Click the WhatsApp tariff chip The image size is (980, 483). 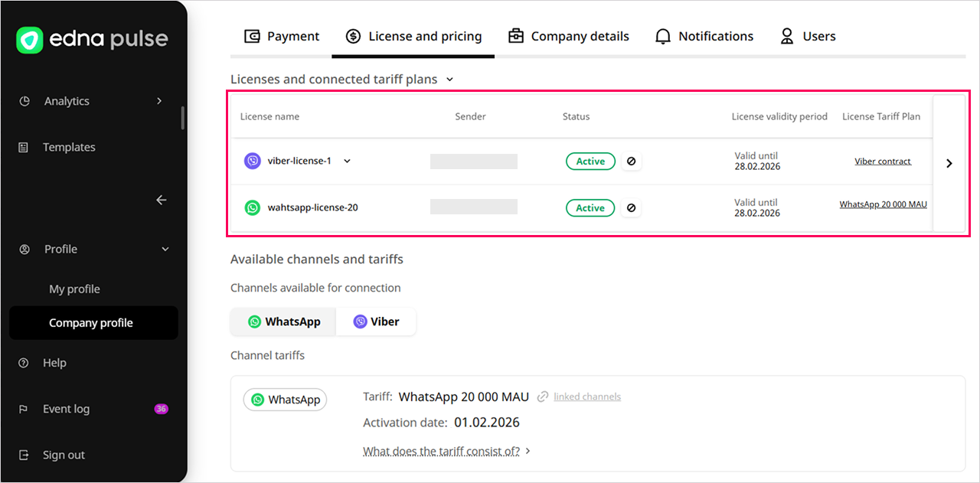click(285, 400)
